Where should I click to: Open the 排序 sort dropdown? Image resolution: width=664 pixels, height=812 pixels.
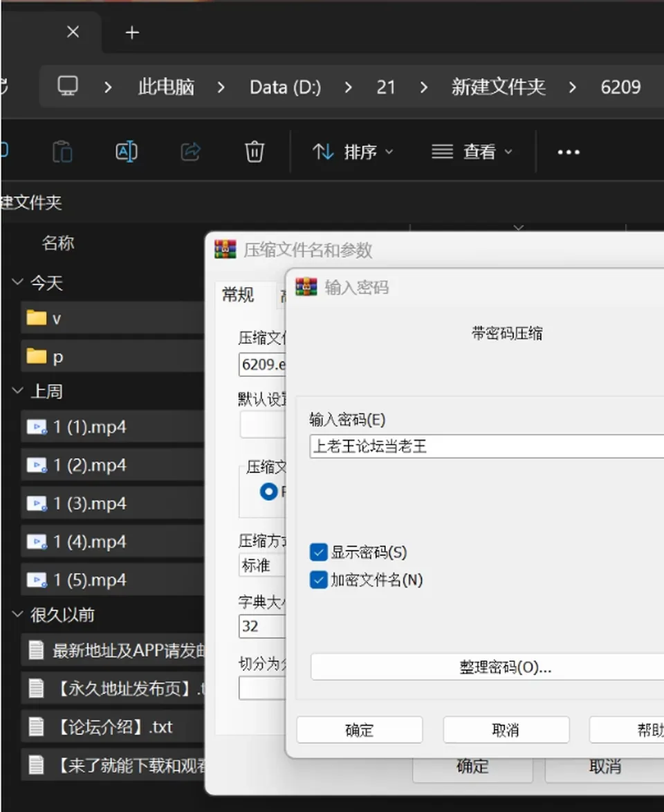[x=353, y=151]
